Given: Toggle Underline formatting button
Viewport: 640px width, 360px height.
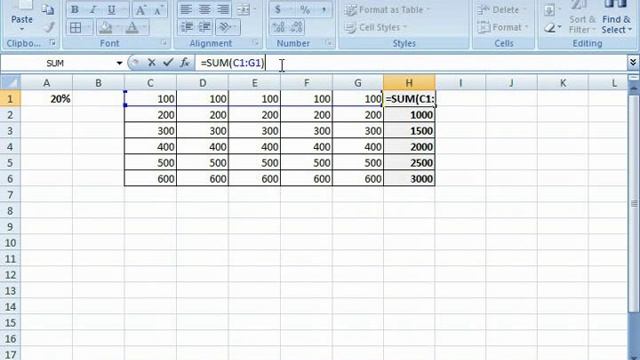Looking at the screenshot, I should click(111, 10).
